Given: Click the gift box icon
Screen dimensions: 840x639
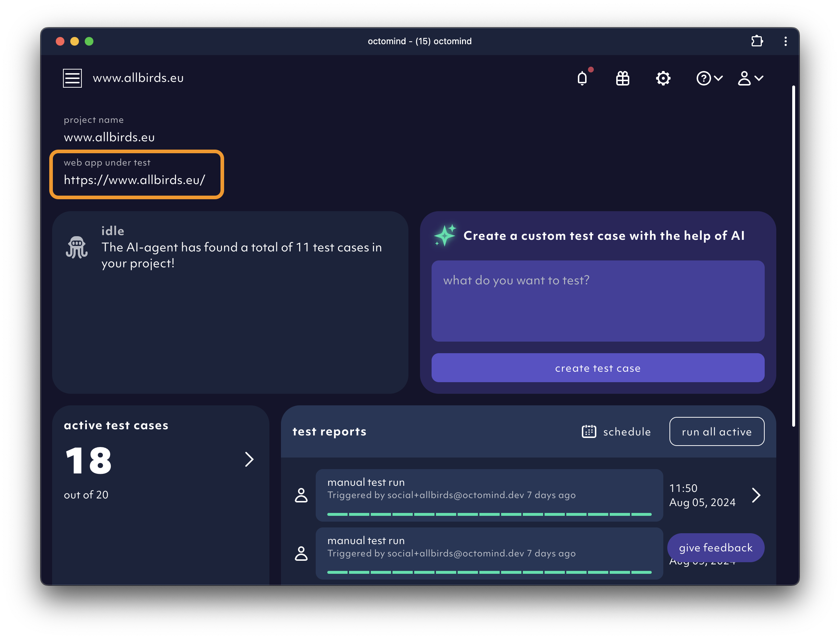Looking at the screenshot, I should coord(623,78).
